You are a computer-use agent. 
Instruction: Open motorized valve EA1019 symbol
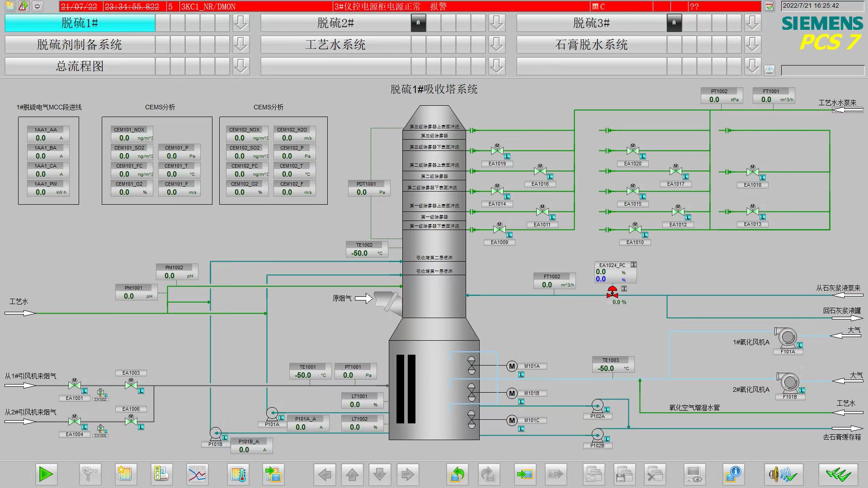(497, 150)
